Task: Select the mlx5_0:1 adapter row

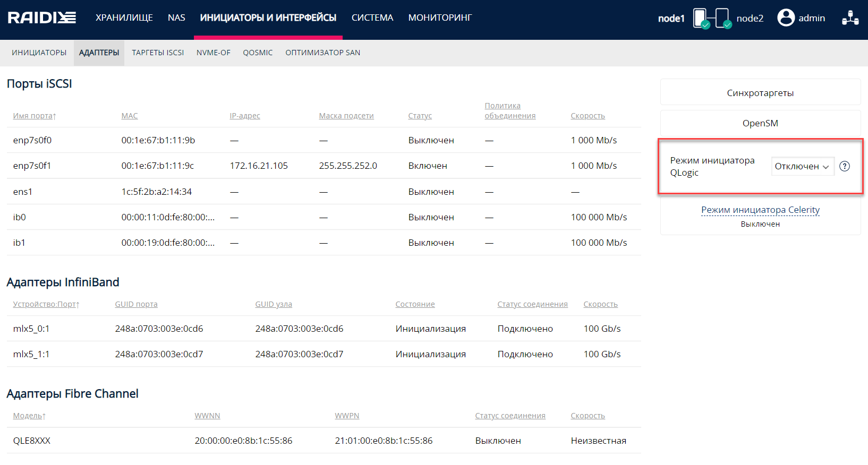Action: pyautogui.click(x=324, y=329)
